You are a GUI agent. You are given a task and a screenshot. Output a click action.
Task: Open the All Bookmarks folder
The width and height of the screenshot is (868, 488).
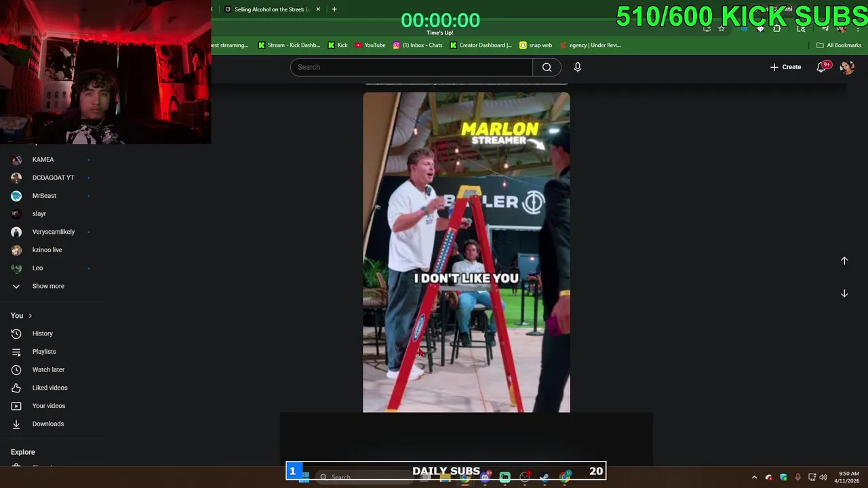(x=839, y=45)
